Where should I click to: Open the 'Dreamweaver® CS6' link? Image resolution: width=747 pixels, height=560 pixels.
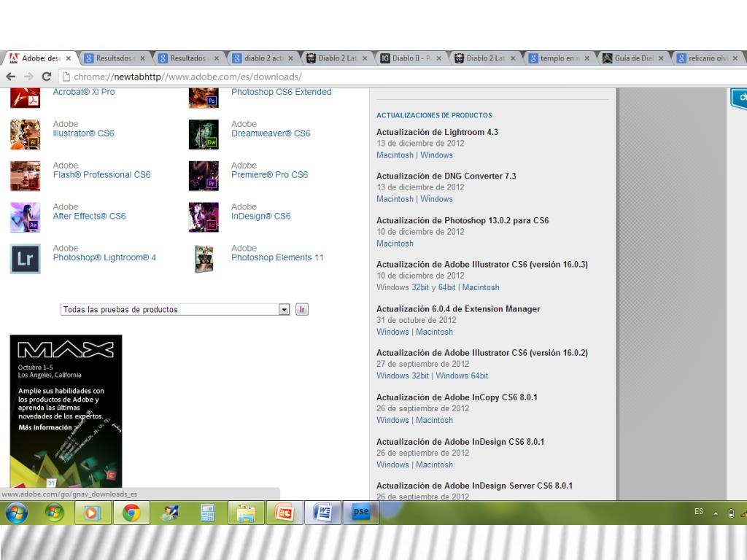coord(271,133)
